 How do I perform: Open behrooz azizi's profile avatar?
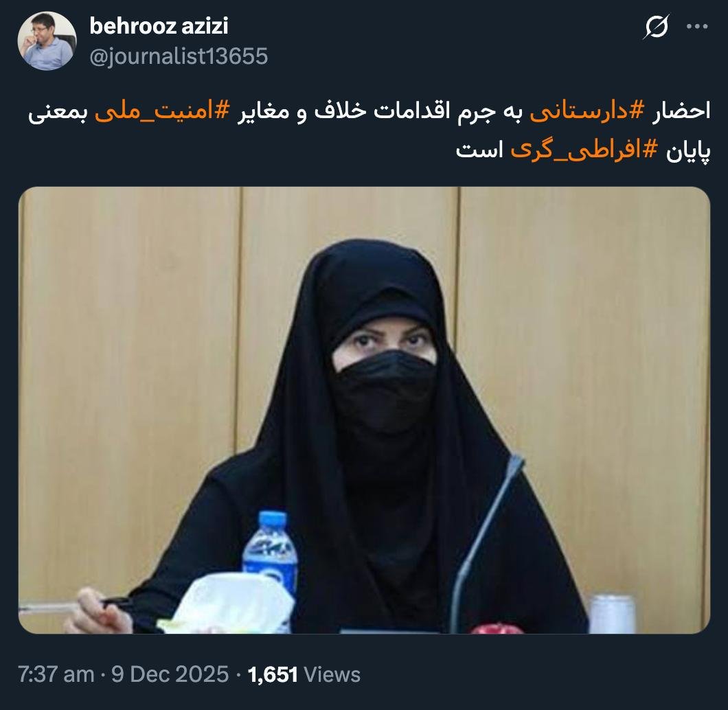tap(47, 41)
